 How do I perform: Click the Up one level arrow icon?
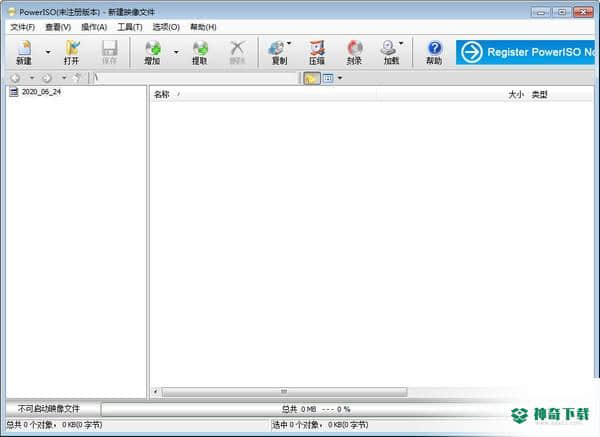click(x=78, y=78)
